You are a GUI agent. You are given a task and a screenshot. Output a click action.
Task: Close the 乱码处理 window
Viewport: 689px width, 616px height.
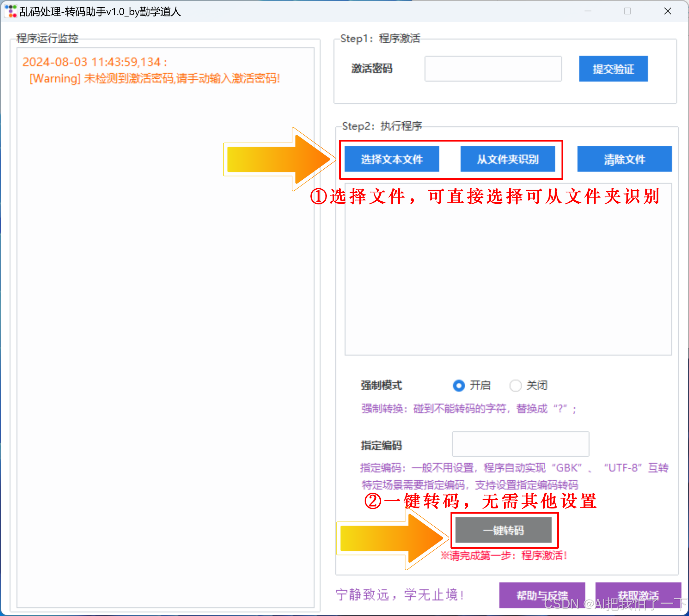(668, 11)
